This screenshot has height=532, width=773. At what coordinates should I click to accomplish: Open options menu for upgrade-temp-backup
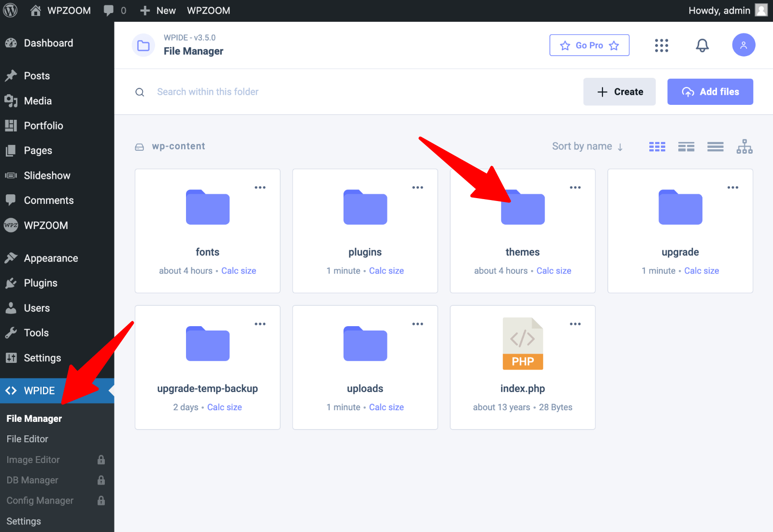[x=260, y=324]
